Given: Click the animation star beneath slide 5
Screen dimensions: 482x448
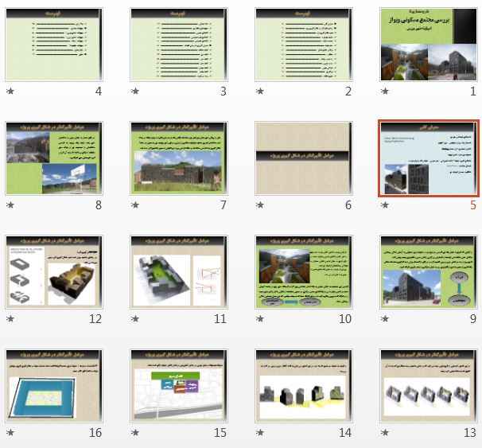Looking at the screenshot, I should click(385, 205).
